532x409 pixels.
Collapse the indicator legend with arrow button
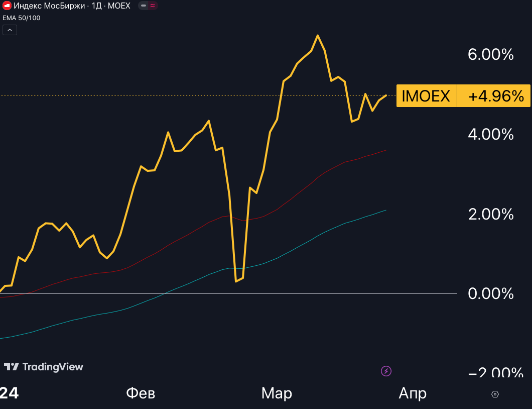tap(10, 30)
